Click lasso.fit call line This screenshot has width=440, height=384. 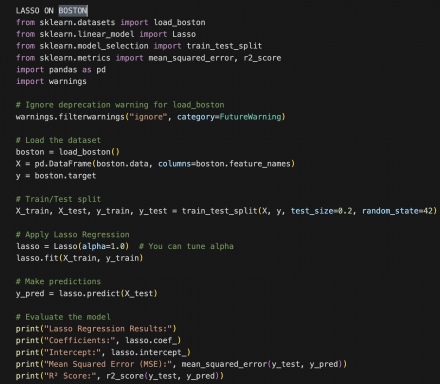(x=80, y=258)
